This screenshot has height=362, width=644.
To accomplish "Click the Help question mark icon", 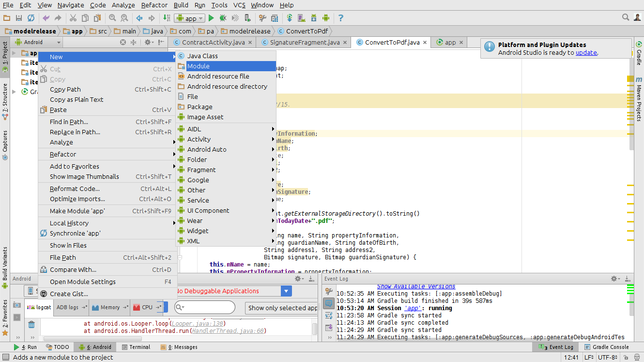I will point(341,18).
